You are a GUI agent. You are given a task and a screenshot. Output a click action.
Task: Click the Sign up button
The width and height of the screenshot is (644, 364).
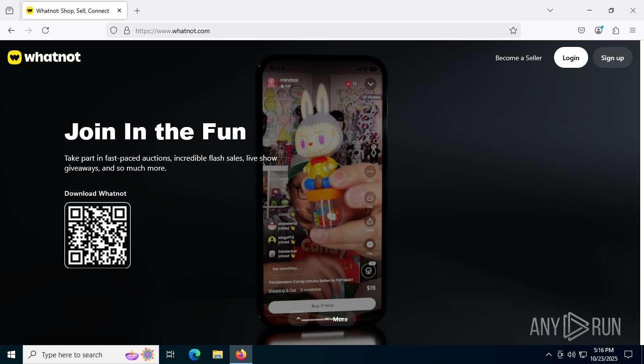(613, 57)
